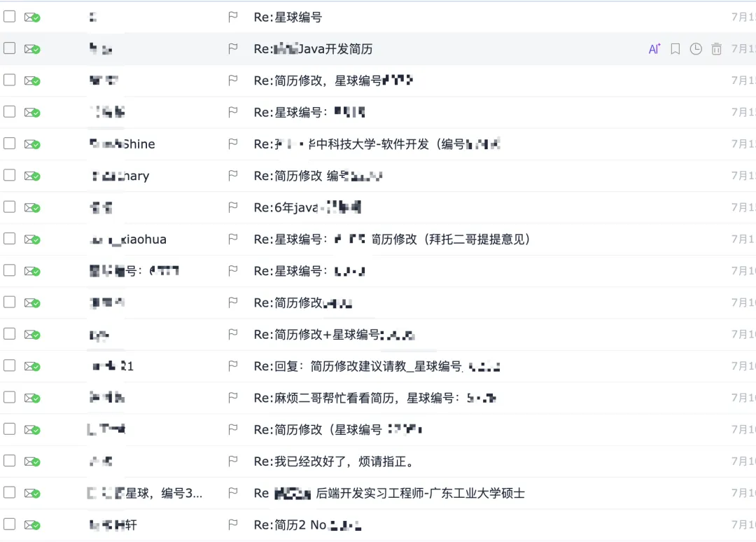Click the green read-status envelope on the first row

[x=32, y=15]
